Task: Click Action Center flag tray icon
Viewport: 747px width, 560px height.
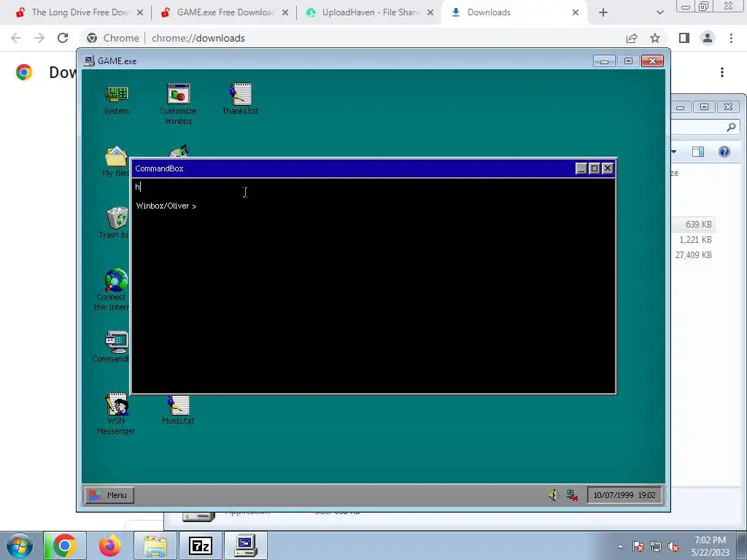Action: point(638,546)
